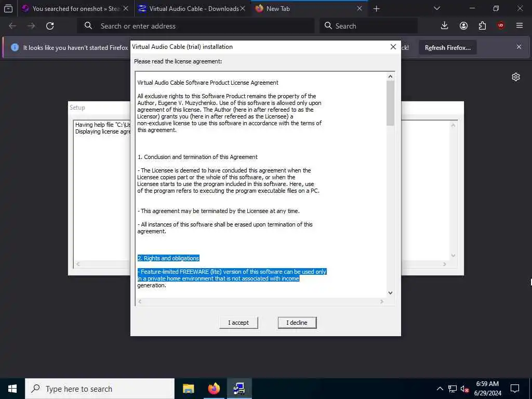
Task: Click the Firefox taskbar icon
Action: pyautogui.click(x=214, y=389)
